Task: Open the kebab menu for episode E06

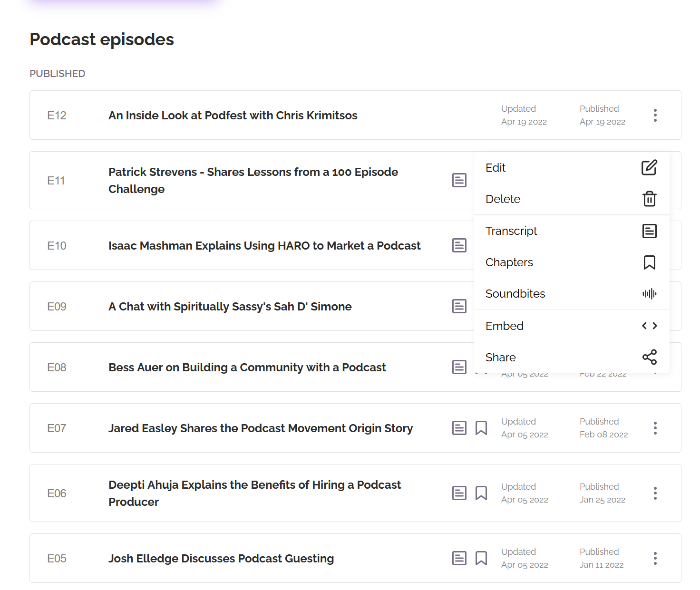Action: tap(655, 493)
